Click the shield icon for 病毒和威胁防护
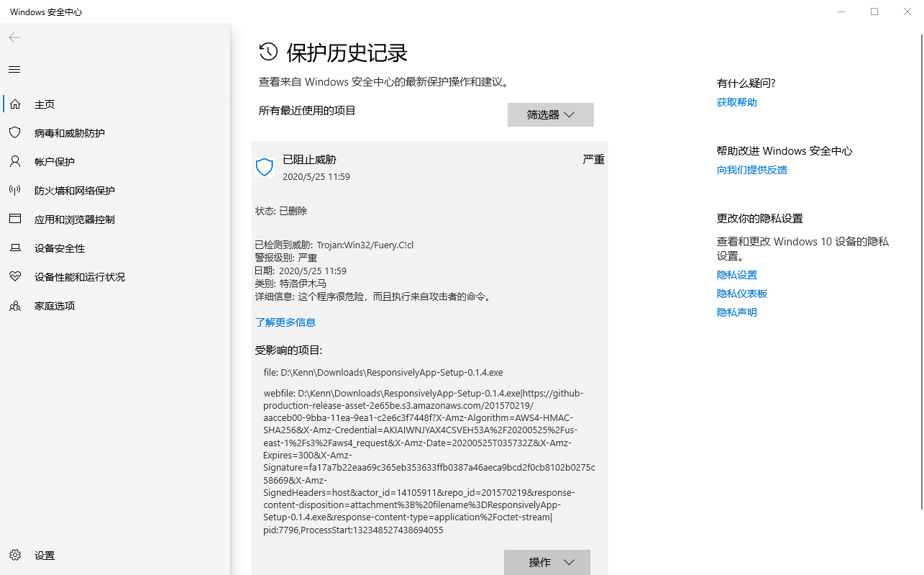Screen dimensions: 924x575 pyautogui.click(x=15, y=133)
